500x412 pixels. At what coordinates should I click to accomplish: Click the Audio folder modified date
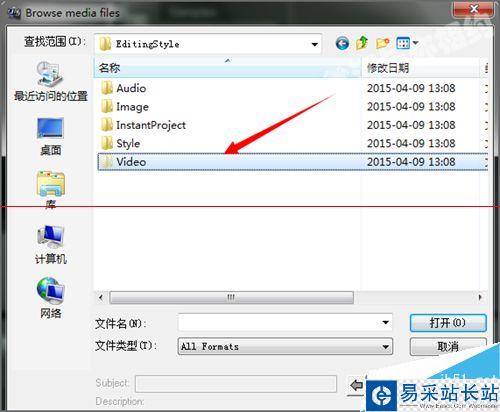411,88
